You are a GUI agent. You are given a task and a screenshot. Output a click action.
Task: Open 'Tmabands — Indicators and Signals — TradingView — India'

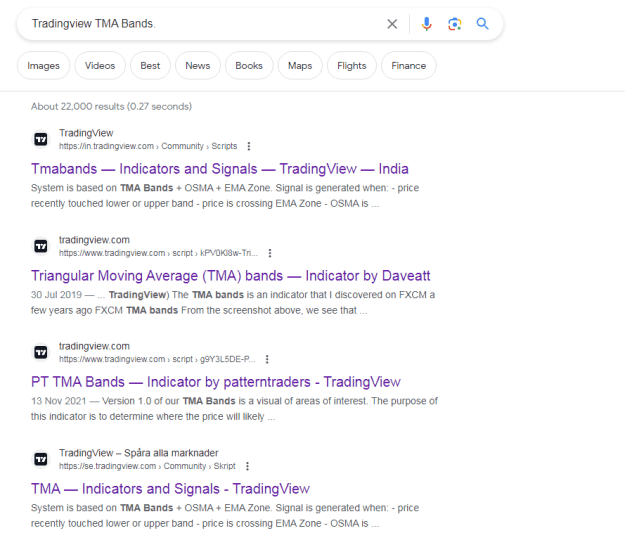point(220,169)
